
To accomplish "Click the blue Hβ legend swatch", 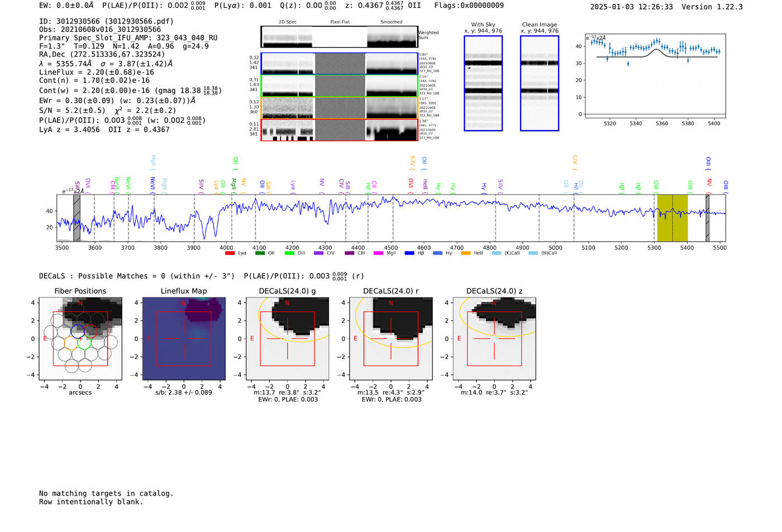I will coord(409,253).
